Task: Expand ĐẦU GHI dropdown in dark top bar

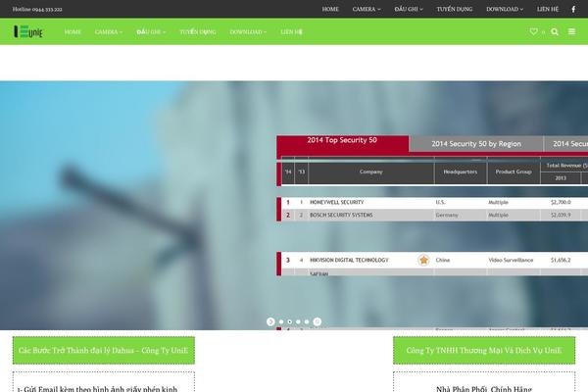Action: click(409, 9)
